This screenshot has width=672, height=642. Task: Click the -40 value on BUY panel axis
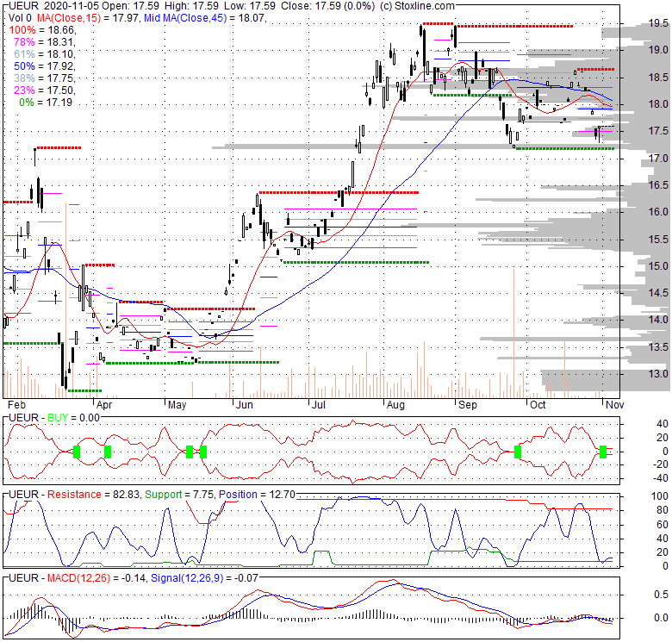tap(662, 478)
